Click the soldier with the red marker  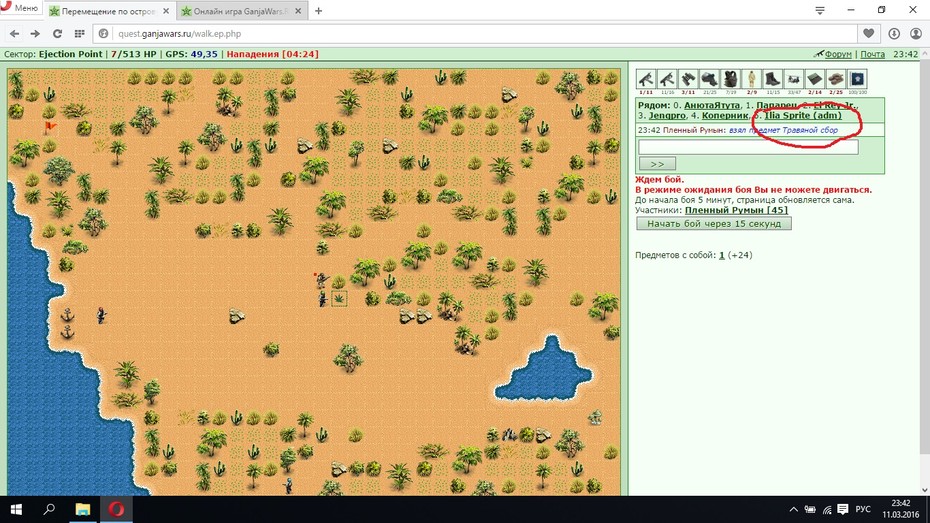point(321,280)
